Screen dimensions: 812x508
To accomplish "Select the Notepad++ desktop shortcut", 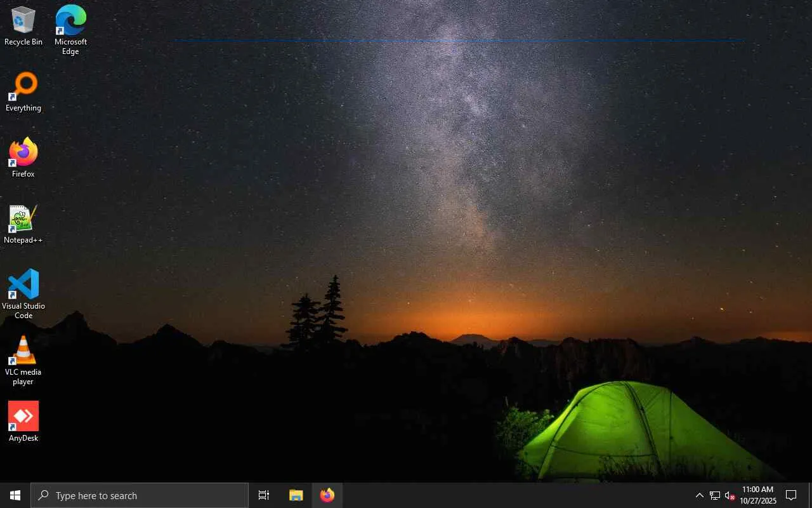I will pyautogui.click(x=23, y=224).
